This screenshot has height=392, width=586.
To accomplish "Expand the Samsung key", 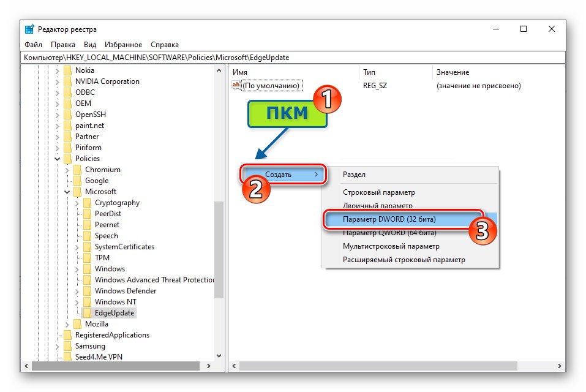I will point(57,347).
